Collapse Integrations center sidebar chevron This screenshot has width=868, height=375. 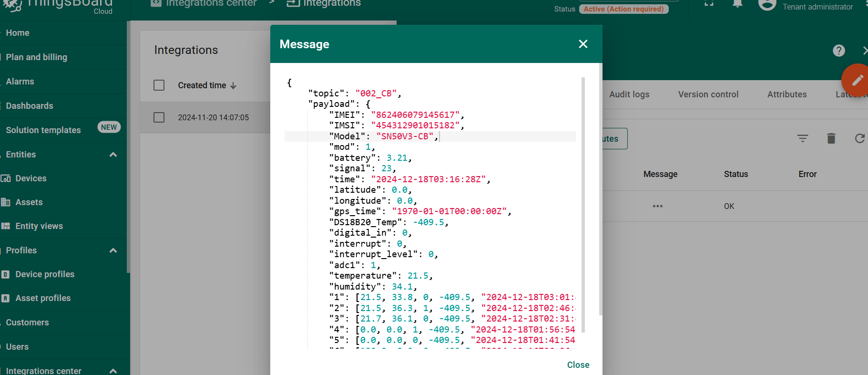coord(113,371)
